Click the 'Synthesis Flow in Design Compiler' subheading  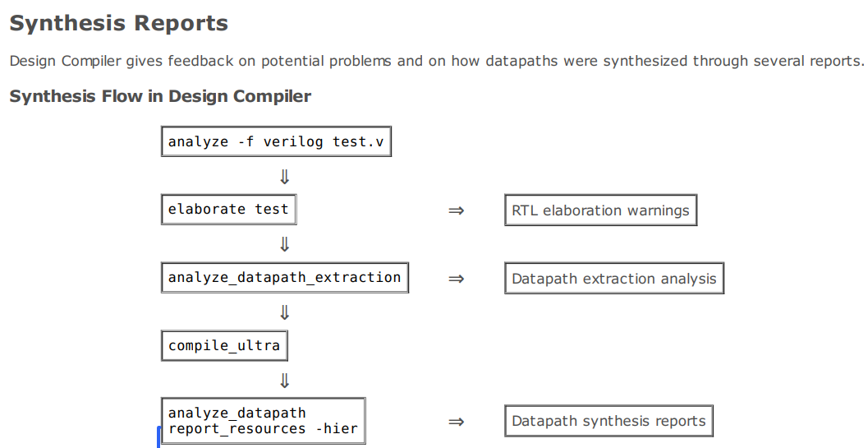160,96
